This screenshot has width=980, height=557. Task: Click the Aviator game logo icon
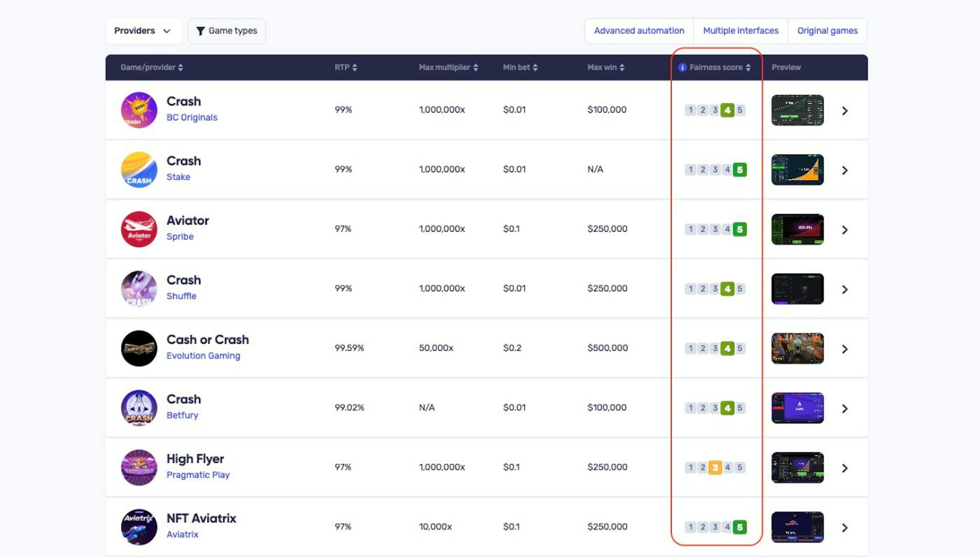139,229
